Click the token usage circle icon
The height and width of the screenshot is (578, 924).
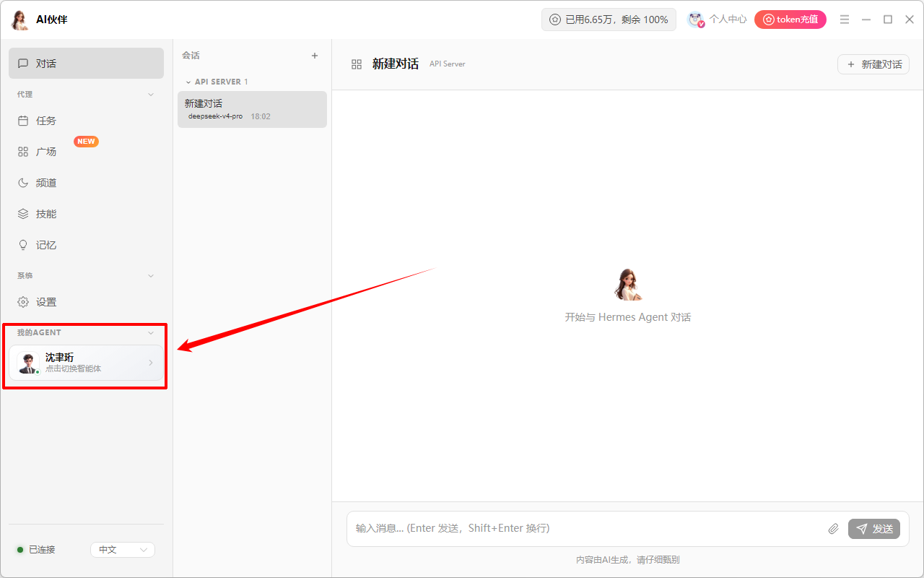(555, 20)
